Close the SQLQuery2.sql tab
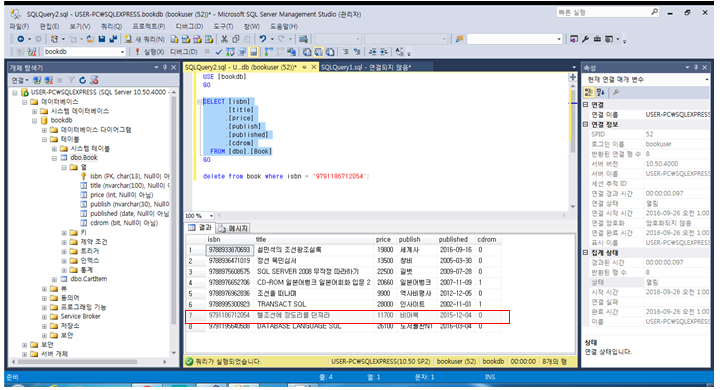The width and height of the screenshot is (720, 390). [314, 67]
